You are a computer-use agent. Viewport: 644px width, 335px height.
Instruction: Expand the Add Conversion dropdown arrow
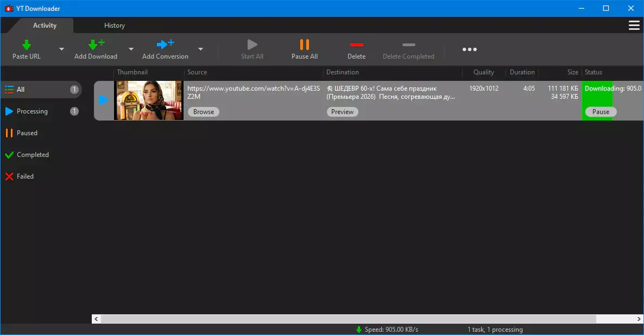coord(200,49)
